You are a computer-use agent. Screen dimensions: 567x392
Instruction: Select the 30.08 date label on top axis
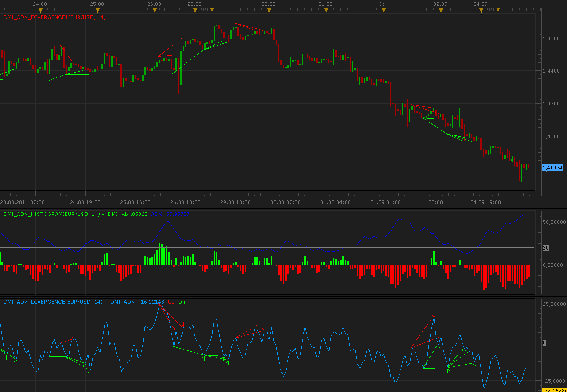point(268,4)
